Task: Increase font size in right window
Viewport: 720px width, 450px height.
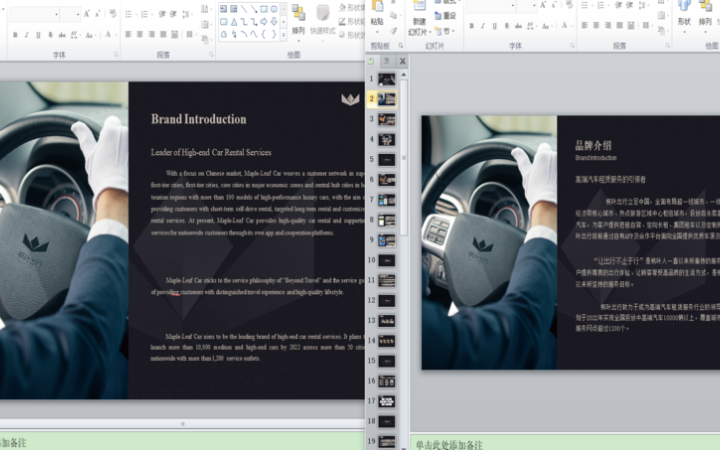Action: pos(543,6)
